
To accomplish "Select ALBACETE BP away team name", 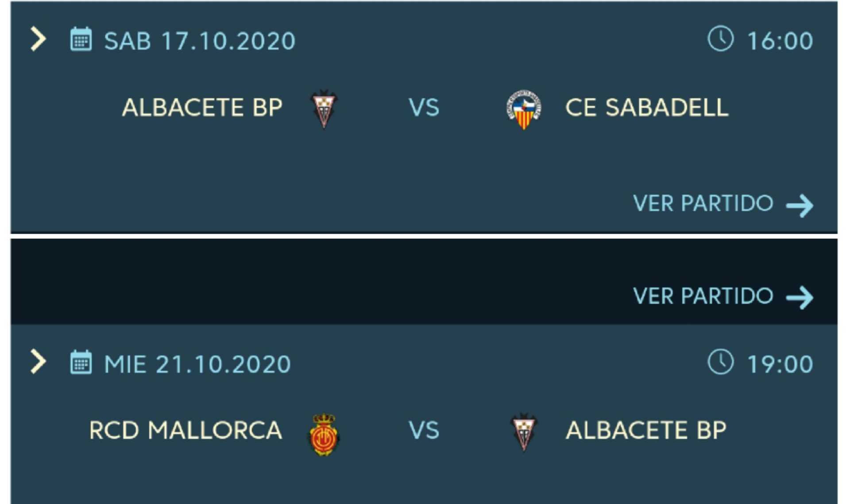I will pos(646,430).
